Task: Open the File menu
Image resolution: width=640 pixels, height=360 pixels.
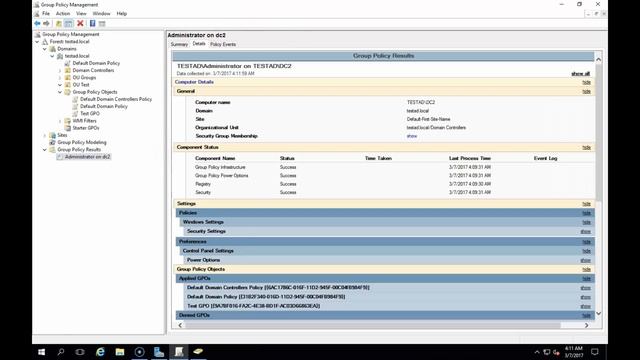Action: [x=46, y=13]
